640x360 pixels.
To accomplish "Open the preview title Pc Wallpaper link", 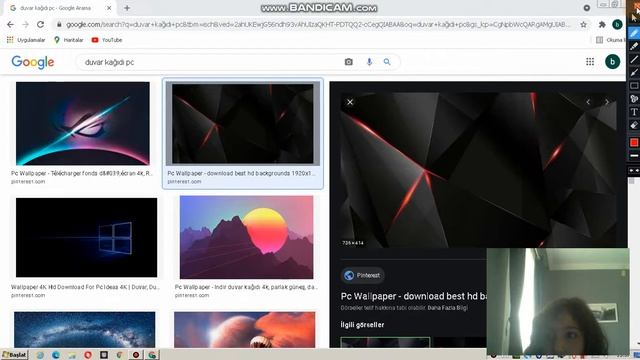I will coord(413,296).
